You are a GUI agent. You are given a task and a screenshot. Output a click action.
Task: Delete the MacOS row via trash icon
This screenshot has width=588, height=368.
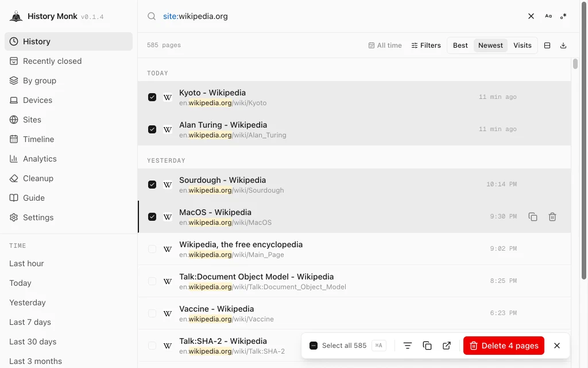552,217
